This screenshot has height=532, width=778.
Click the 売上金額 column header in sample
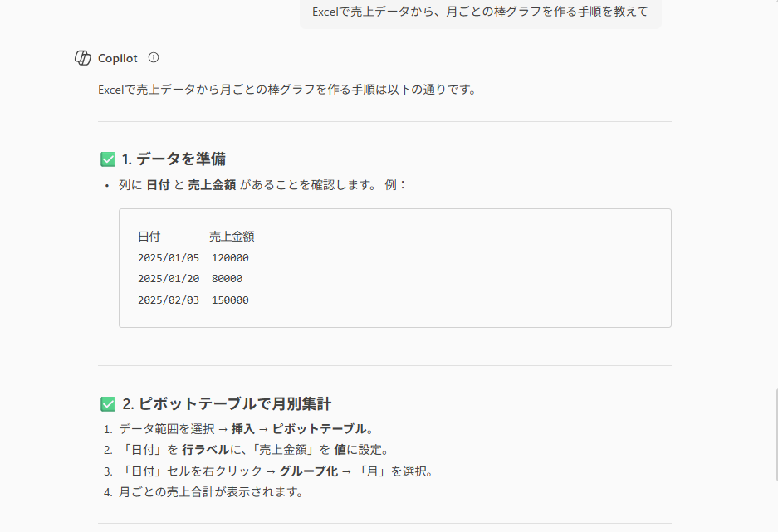pyautogui.click(x=232, y=237)
